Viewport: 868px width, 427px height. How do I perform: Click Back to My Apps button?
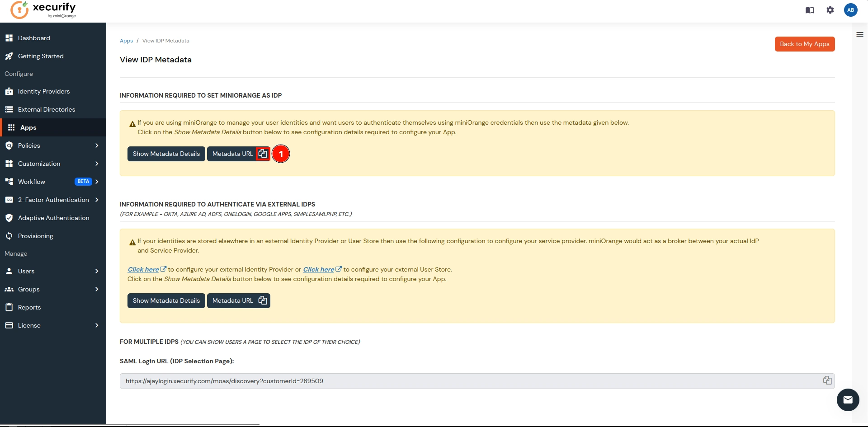point(804,44)
